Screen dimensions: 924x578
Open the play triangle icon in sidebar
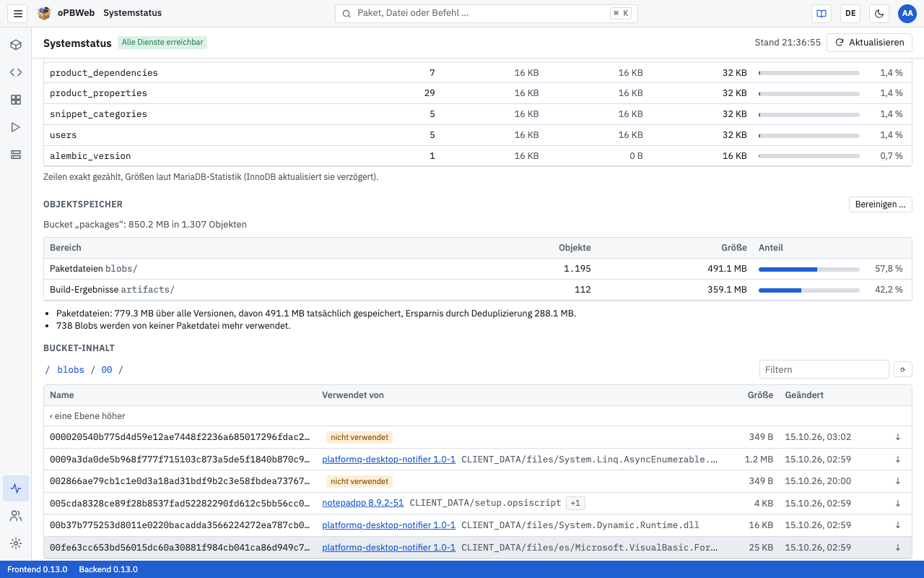click(16, 127)
